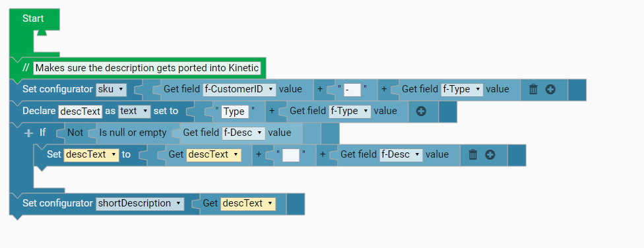Click the dash string text field
This screenshot has width=644, height=248.
click(352, 90)
